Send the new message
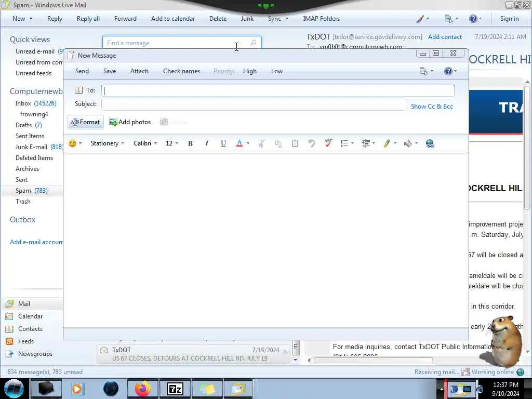 (82, 71)
